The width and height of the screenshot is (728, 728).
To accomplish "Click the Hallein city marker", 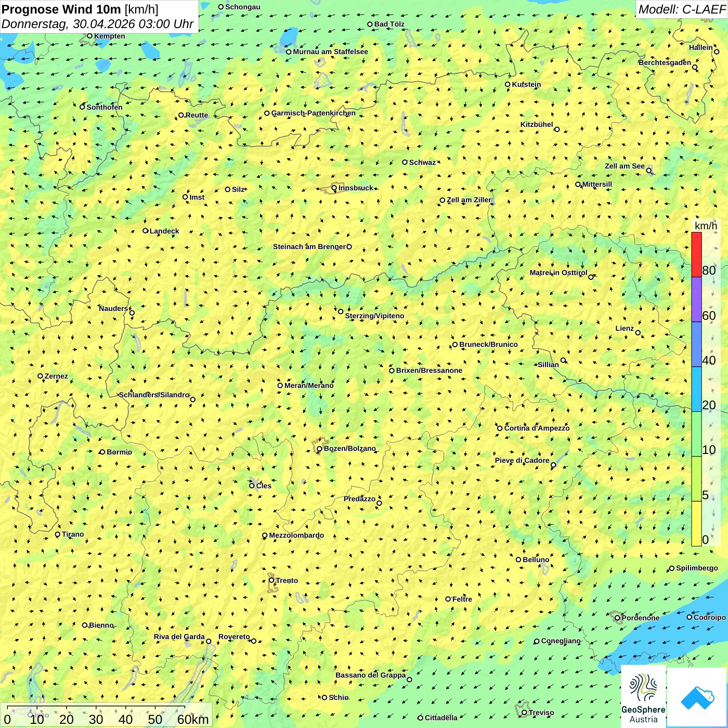I will tap(717, 51).
